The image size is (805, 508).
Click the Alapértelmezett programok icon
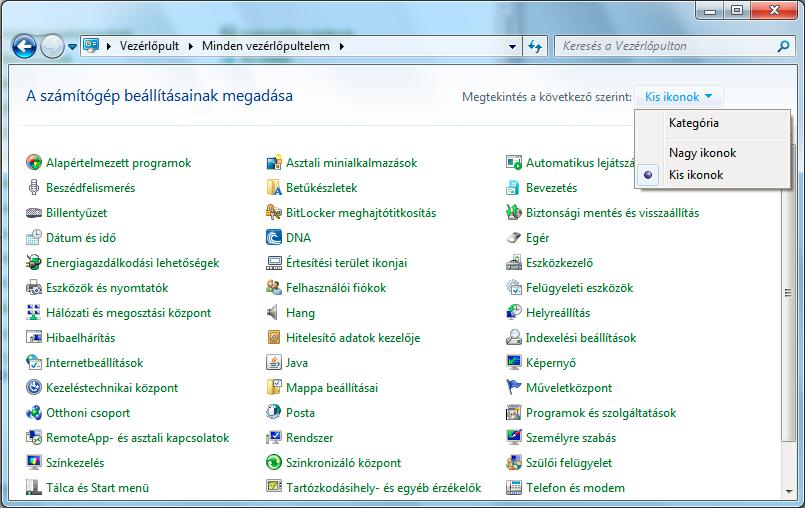point(34,163)
